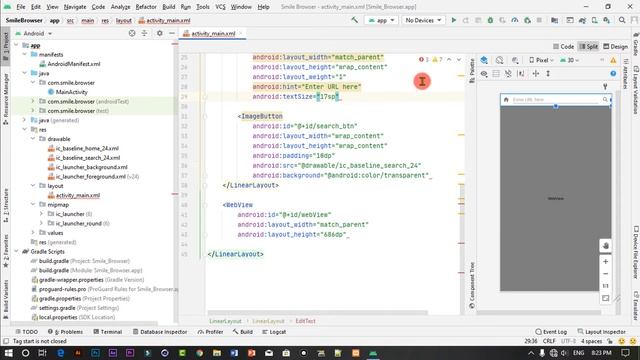Toggle the Palette side panel
The height and width of the screenshot is (360, 640).
(x=472, y=71)
